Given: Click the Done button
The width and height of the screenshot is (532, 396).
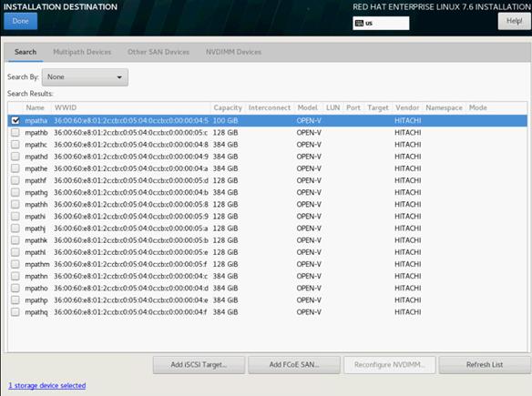Looking at the screenshot, I should point(20,21).
